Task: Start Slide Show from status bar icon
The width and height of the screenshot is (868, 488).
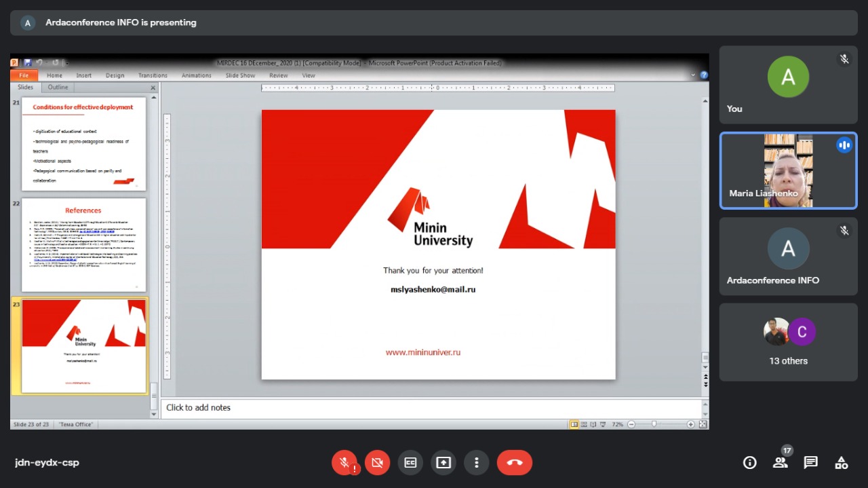Action: click(x=603, y=424)
